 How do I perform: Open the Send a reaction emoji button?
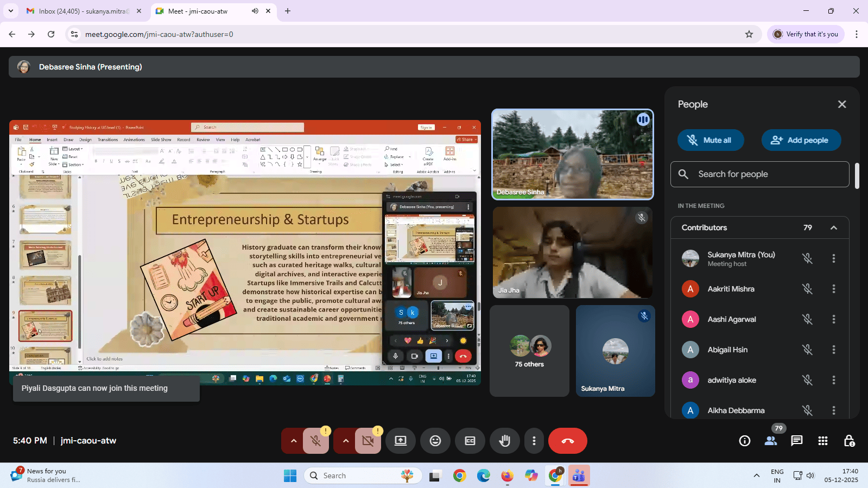tap(435, 441)
